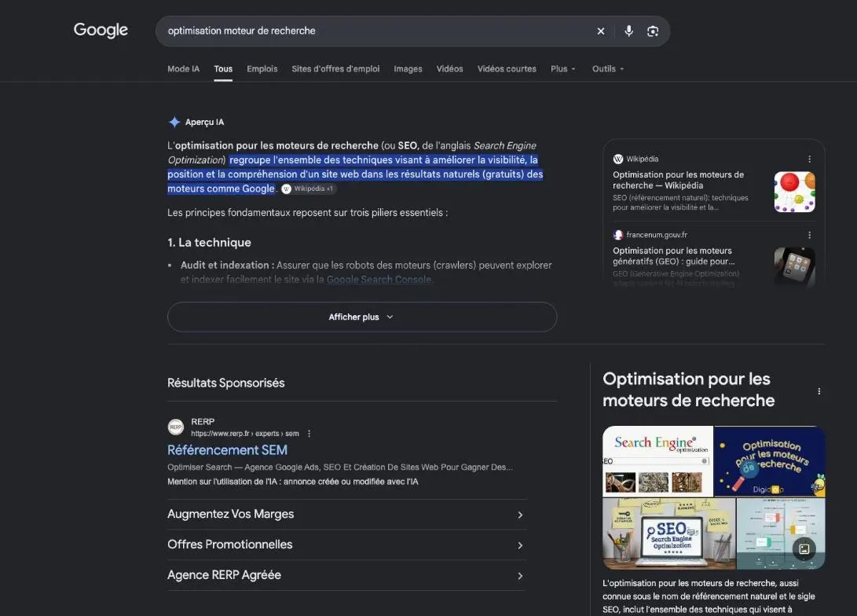Expand the Plus dropdown menu

point(563,69)
